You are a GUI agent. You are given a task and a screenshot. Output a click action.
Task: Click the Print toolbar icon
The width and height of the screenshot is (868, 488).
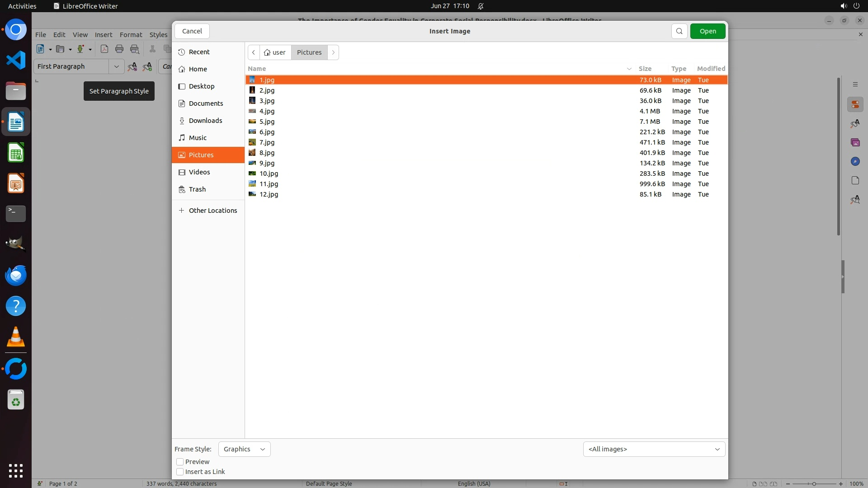[x=119, y=49]
